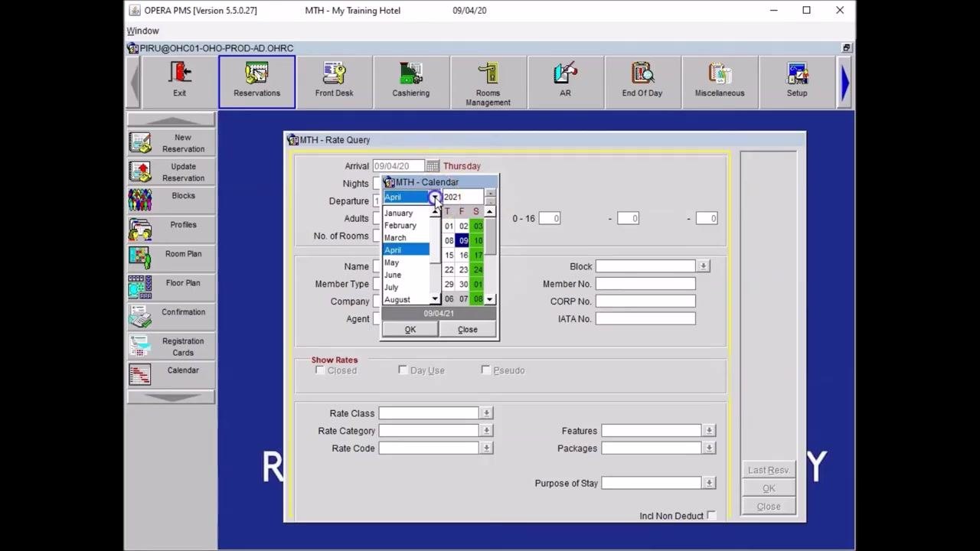980x551 pixels.
Task: Open the Features dropdown
Action: click(x=709, y=431)
